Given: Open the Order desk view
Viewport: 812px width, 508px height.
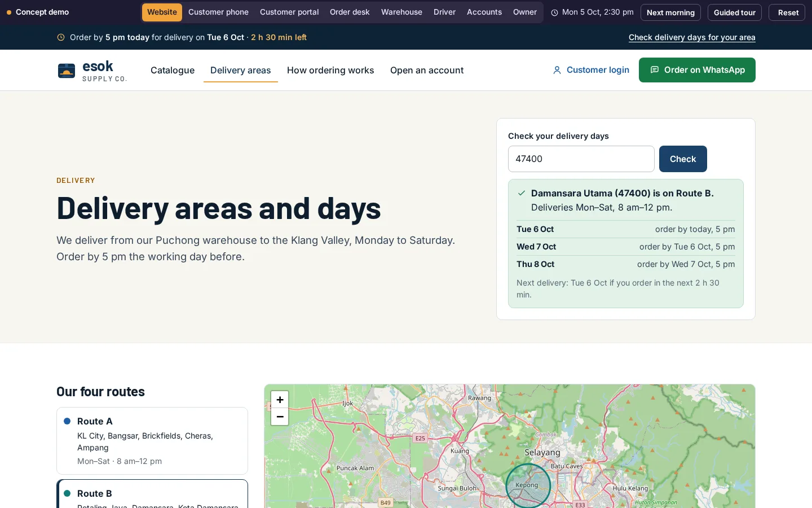Looking at the screenshot, I should (350, 12).
